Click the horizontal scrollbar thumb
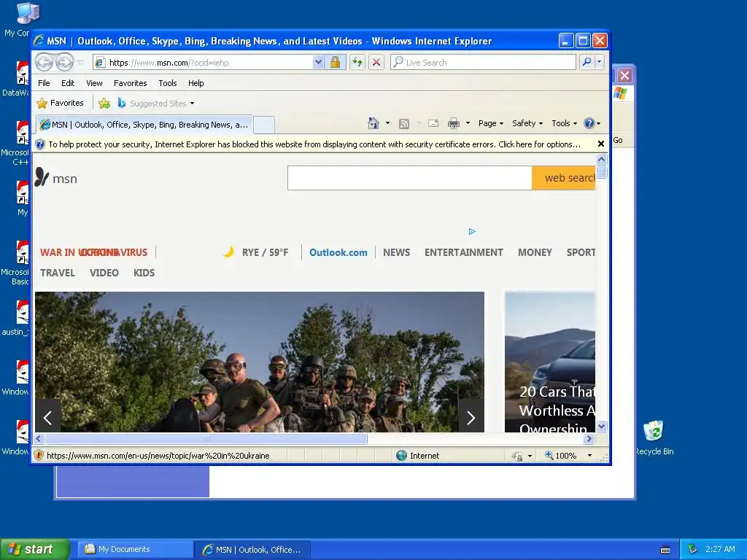The width and height of the screenshot is (747, 560). click(206, 438)
